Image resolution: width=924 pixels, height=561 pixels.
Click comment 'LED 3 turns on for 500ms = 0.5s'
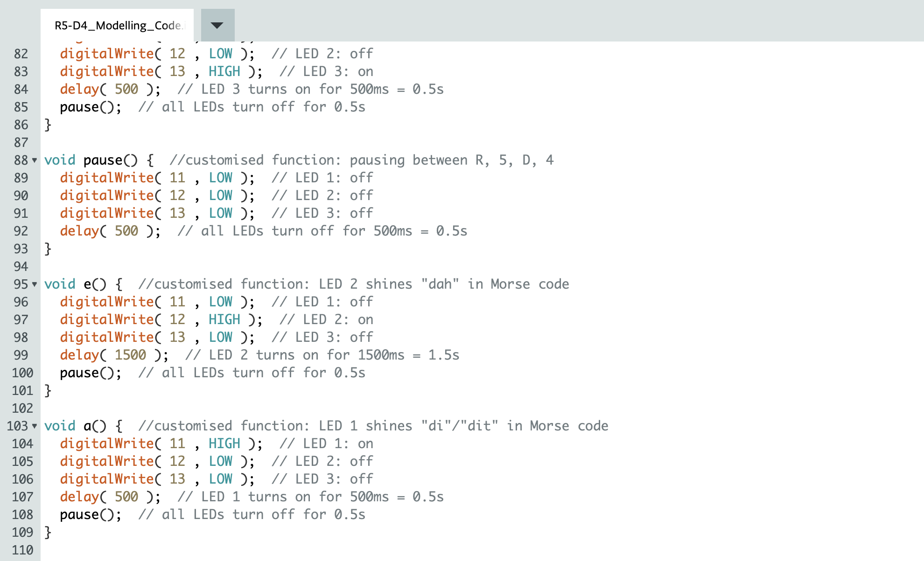pos(322,90)
